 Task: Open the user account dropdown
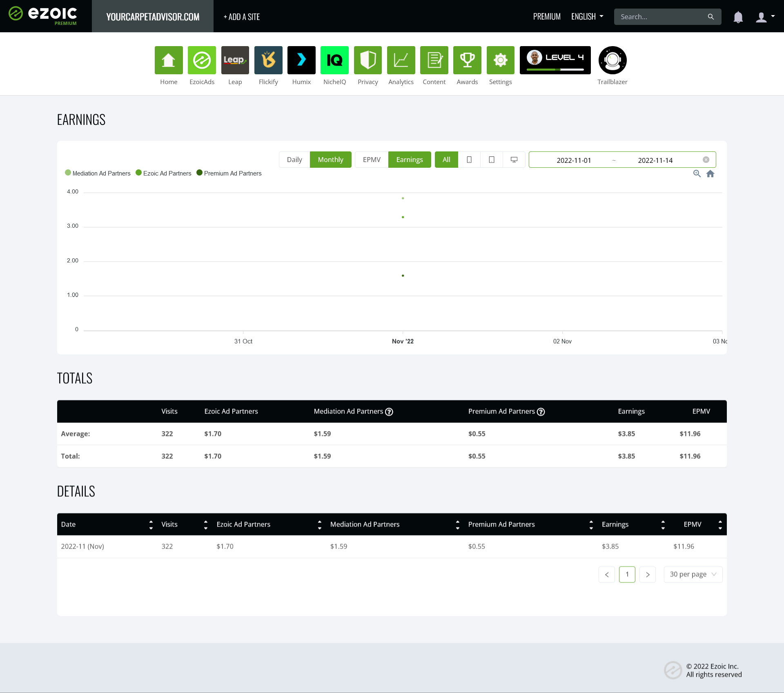(765, 17)
